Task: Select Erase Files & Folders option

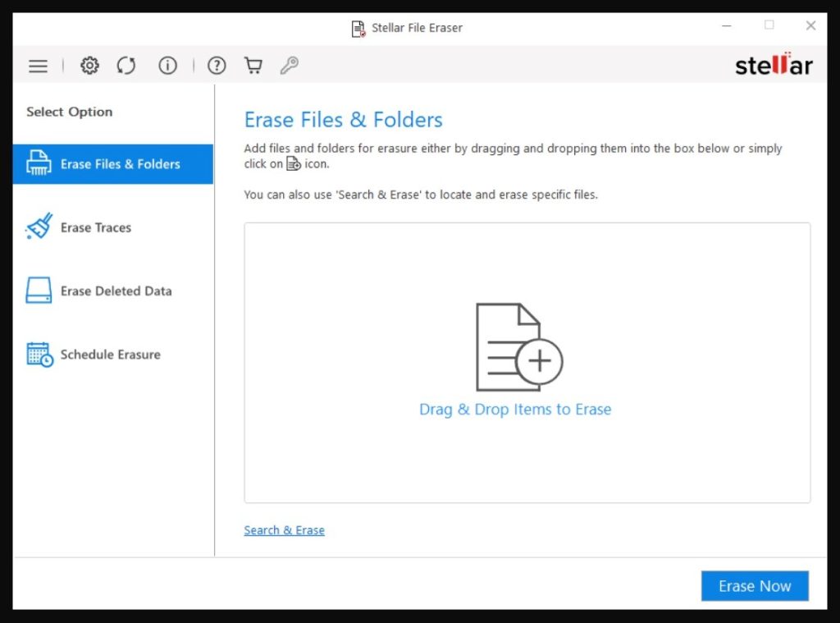Action: click(x=113, y=164)
